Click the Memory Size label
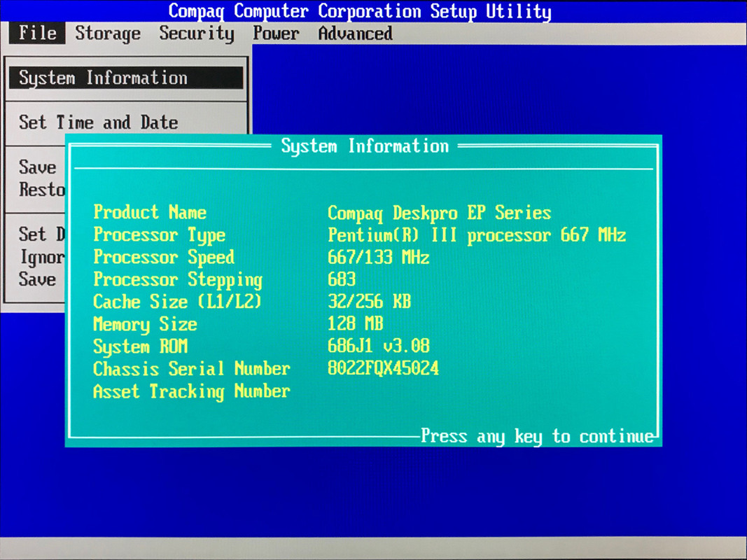Image resolution: width=747 pixels, height=560 pixels. coord(146,325)
